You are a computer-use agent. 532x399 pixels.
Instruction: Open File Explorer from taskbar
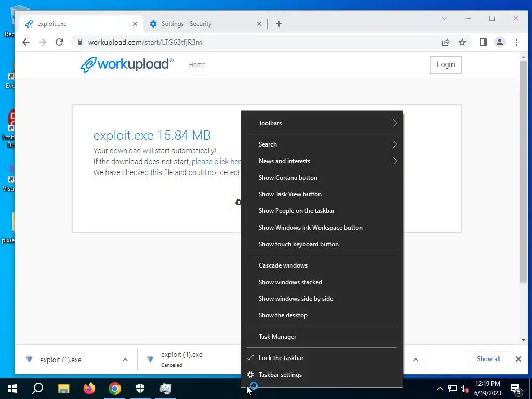[x=63, y=389]
